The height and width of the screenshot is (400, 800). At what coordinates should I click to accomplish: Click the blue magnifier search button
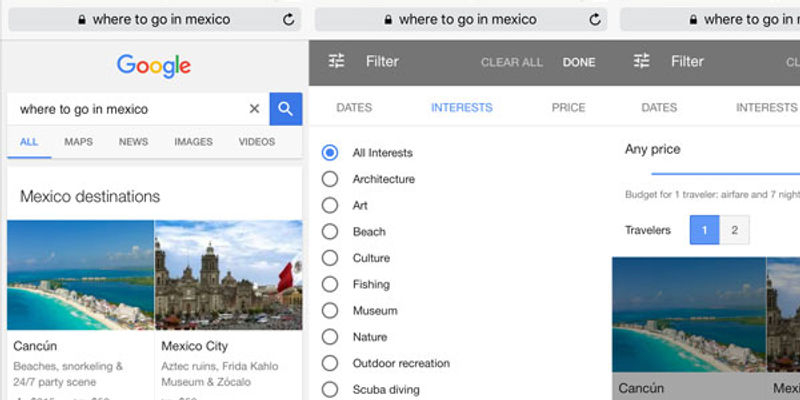coord(286,109)
